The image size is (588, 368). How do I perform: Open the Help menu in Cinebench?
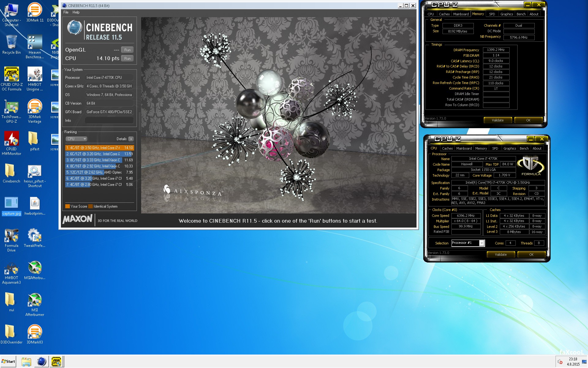[x=76, y=12]
